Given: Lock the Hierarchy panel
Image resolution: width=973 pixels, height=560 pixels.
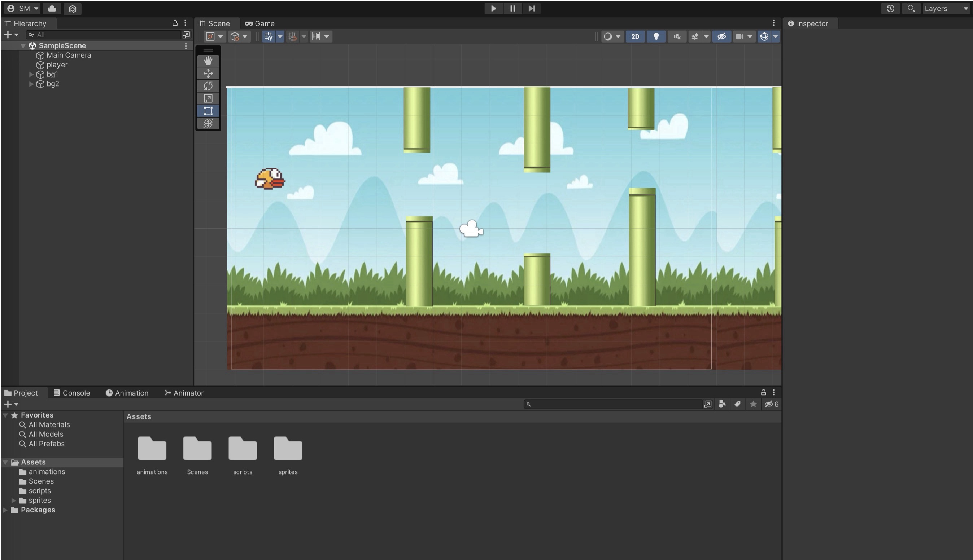Looking at the screenshot, I should pyautogui.click(x=175, y=23).
